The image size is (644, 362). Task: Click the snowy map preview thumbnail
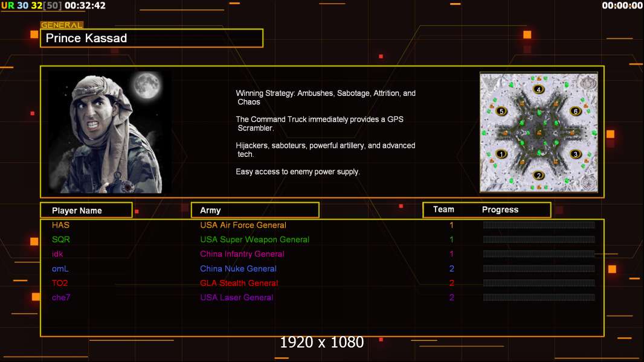(539, 132)
